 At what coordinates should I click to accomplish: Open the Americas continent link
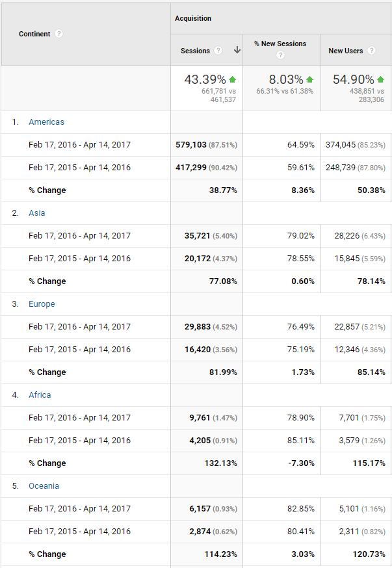click(46, 122)
